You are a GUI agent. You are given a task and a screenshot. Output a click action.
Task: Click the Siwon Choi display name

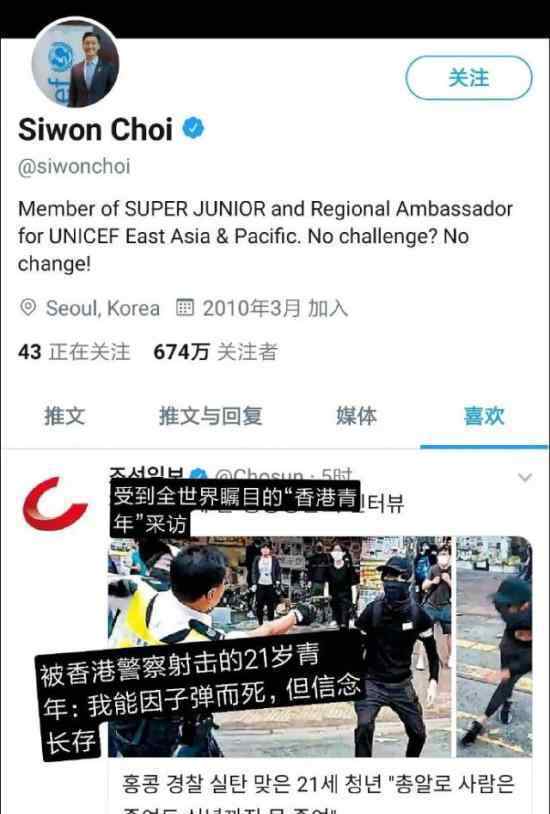(x=96, y=129)
